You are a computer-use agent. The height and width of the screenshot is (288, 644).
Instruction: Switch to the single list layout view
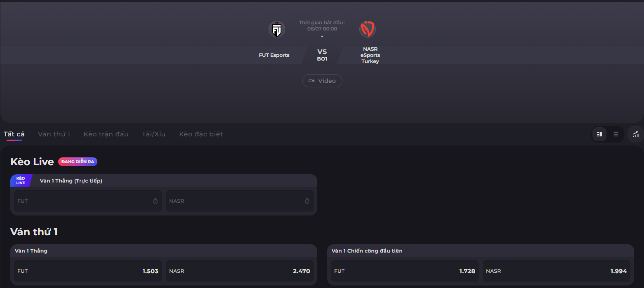coord(616,134)
